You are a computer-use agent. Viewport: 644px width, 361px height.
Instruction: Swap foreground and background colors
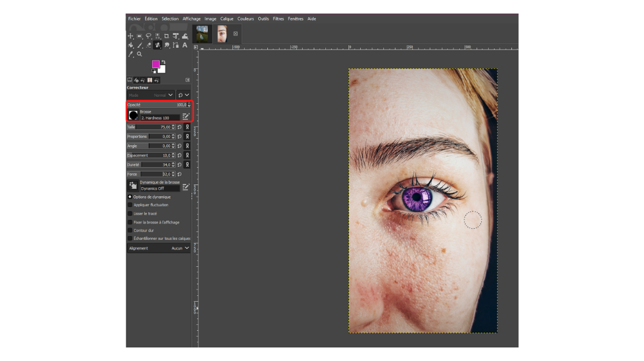[164, 62]
